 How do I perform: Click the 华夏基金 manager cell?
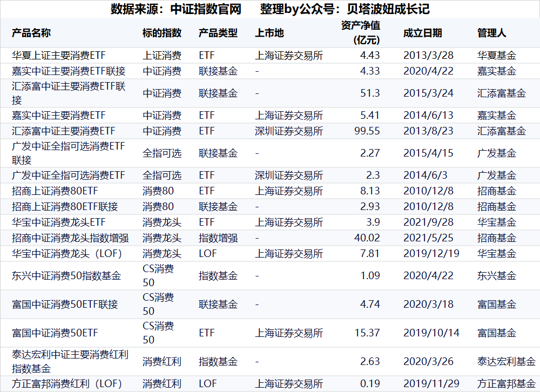(x=497, y=56)
